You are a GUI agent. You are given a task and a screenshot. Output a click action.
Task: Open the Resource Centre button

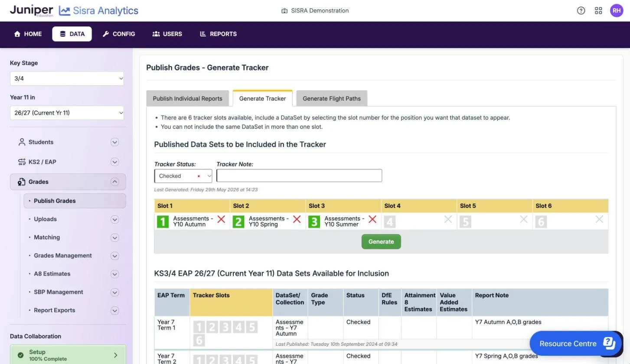(x=576, y=344)
